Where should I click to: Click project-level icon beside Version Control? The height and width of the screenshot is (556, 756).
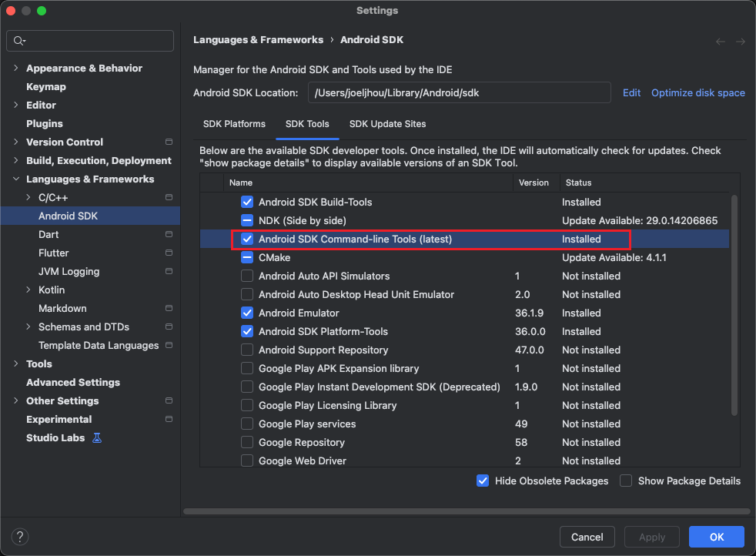pyautogui.click(x=169, y=142)
